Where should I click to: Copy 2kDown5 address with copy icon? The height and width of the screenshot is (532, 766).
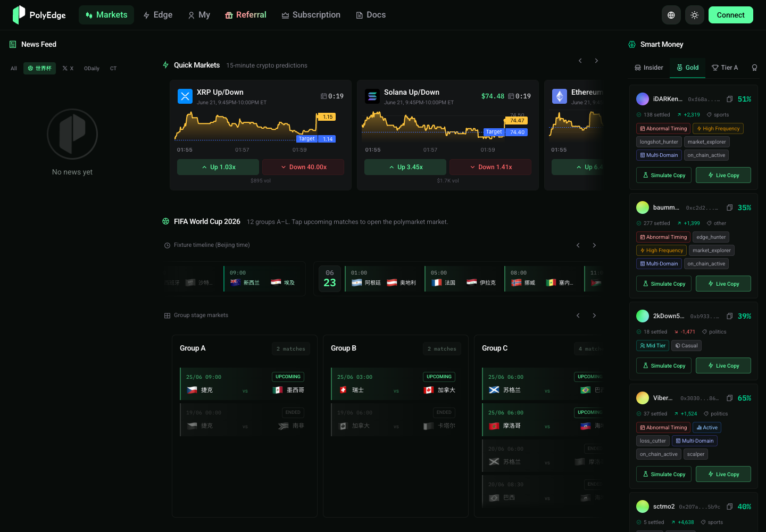pos(730,316)
